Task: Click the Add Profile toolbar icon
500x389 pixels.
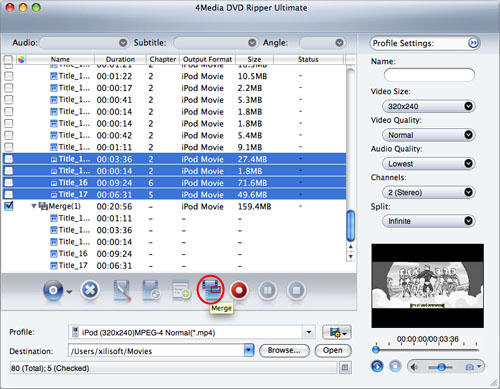Action: (x=181, y=291)
